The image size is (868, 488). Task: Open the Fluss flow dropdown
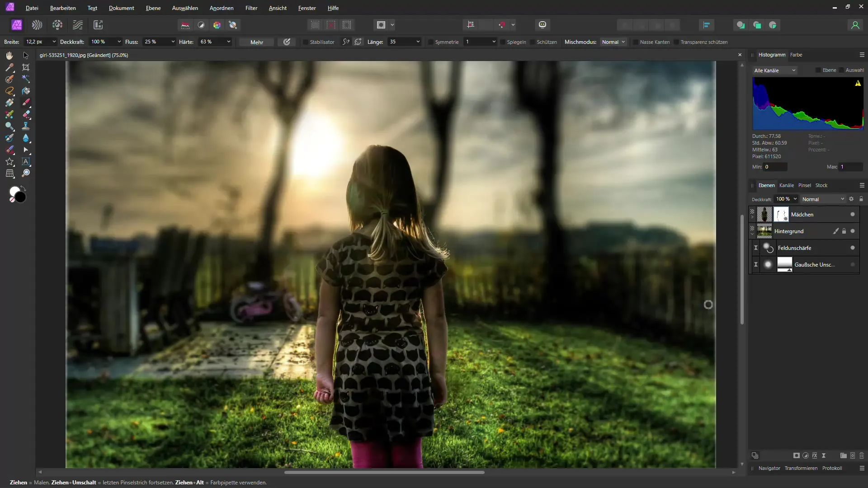coord(173,42)
